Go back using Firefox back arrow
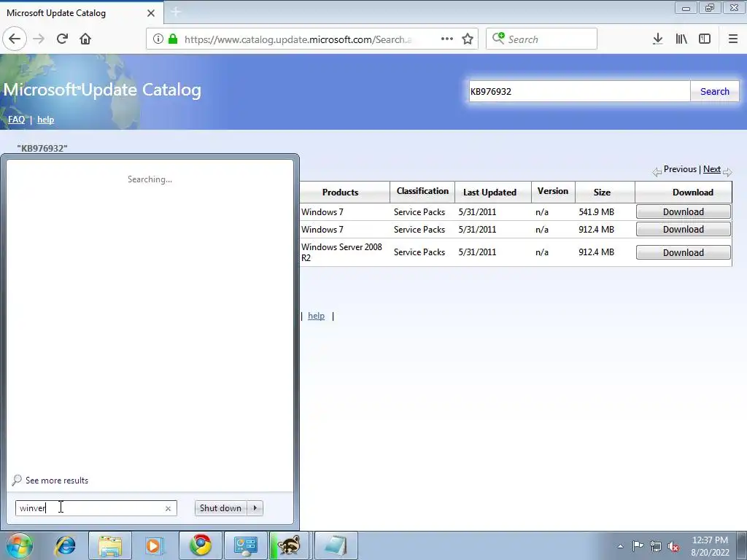Viewport: 747px width, 560px height. pyautogui.click(x=15, y=39)
